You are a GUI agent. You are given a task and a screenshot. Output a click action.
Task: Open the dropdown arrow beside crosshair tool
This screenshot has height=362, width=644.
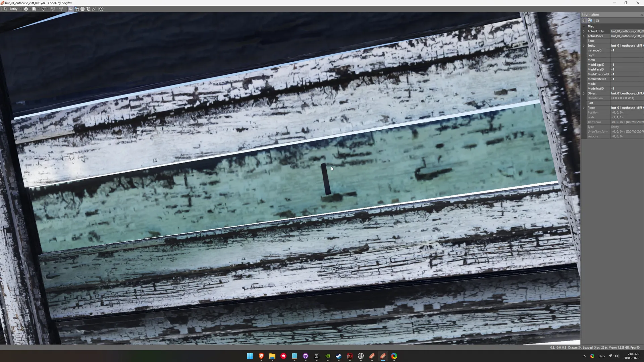coord(30,9)
